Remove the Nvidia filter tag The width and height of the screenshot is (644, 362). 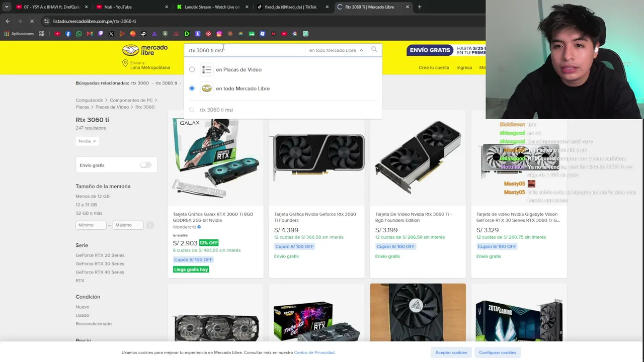pyautogui.click(x=94, y=141)
